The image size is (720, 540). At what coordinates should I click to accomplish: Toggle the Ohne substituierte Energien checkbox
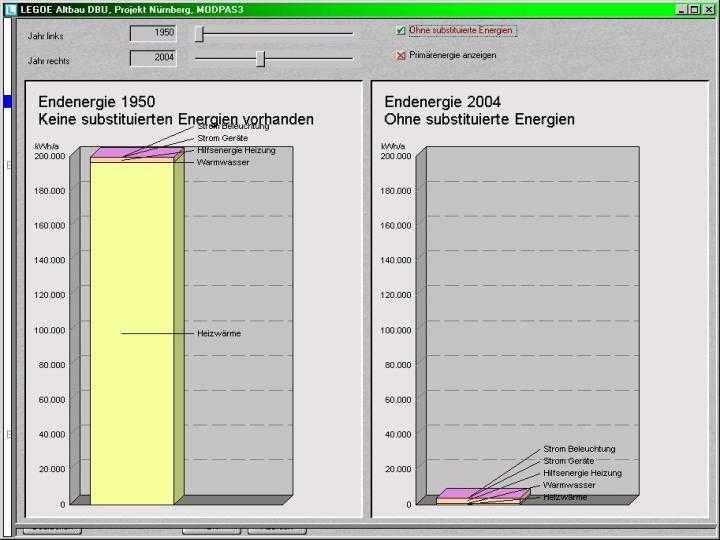tap(400, 30)
